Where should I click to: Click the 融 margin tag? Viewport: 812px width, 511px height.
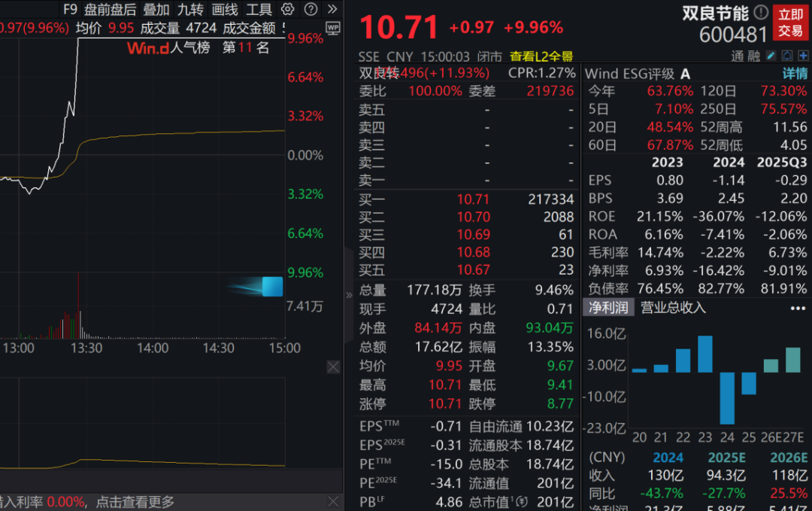[753, 56]
